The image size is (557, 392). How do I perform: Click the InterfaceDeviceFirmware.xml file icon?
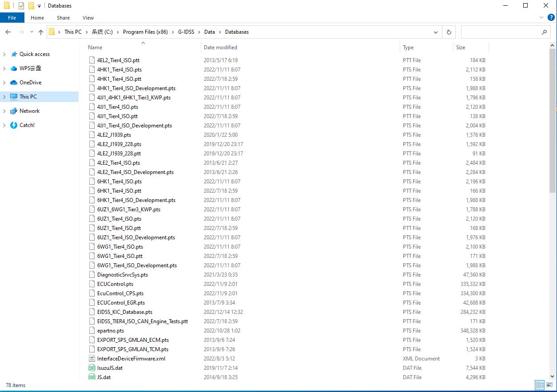click(92, 359)
